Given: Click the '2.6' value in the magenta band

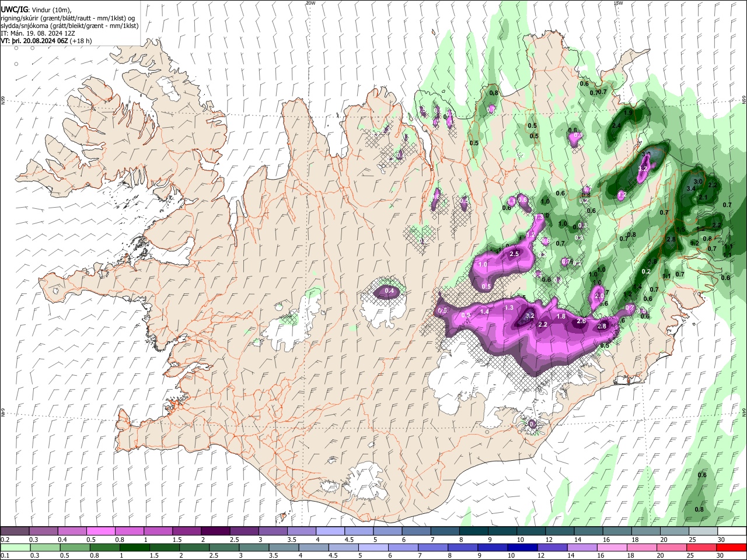Looking at the screenshot, I should point(581,321).
